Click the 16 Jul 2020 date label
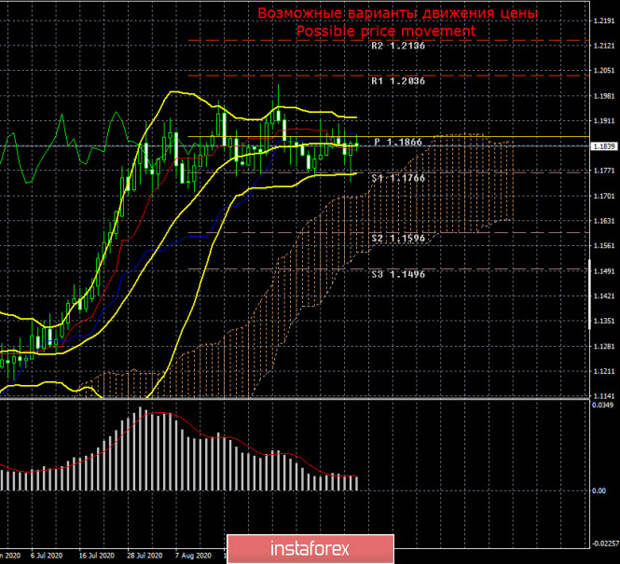 coord(96,556)
